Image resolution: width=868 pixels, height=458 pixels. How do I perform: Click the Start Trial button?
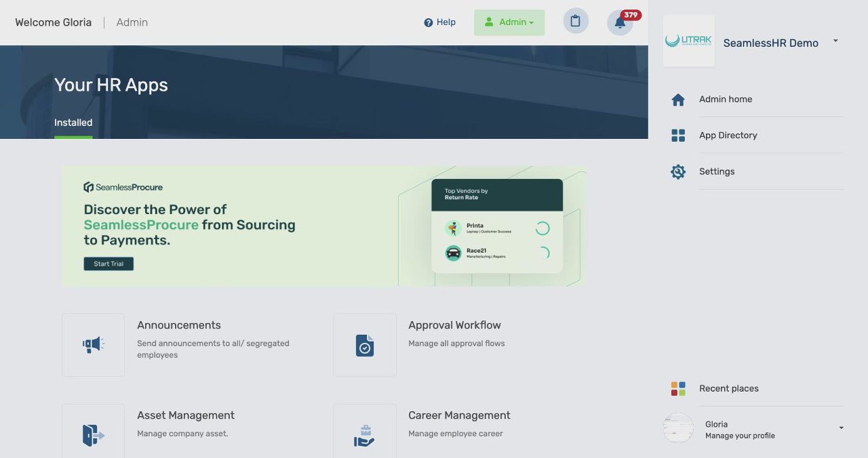point(108,264)
